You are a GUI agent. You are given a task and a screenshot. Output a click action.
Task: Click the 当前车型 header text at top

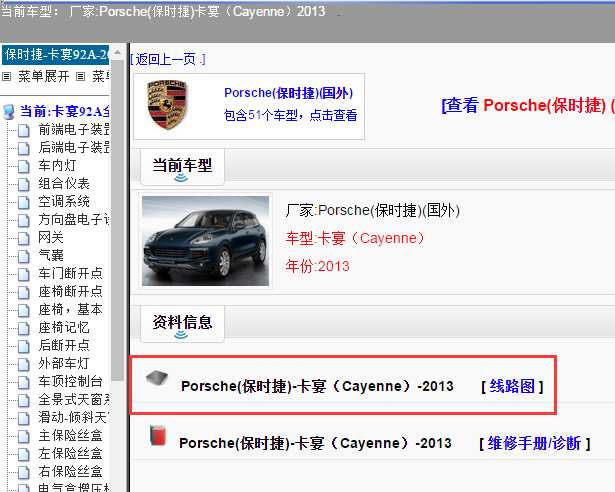163,12
